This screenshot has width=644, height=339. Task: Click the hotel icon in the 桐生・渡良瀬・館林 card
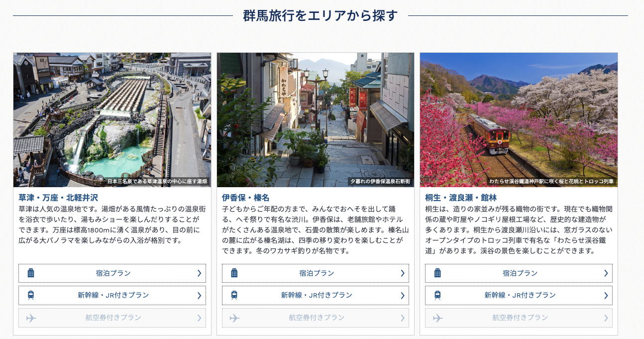coord(437,273)
